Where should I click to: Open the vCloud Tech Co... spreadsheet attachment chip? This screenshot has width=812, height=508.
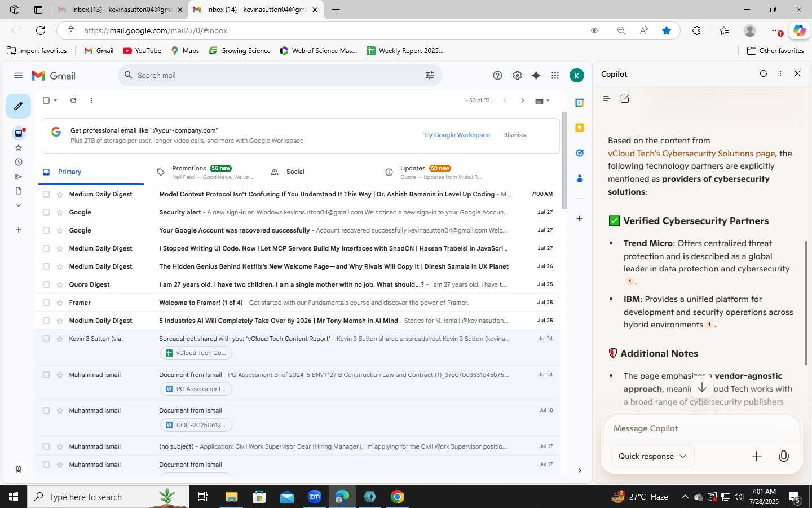196,353
